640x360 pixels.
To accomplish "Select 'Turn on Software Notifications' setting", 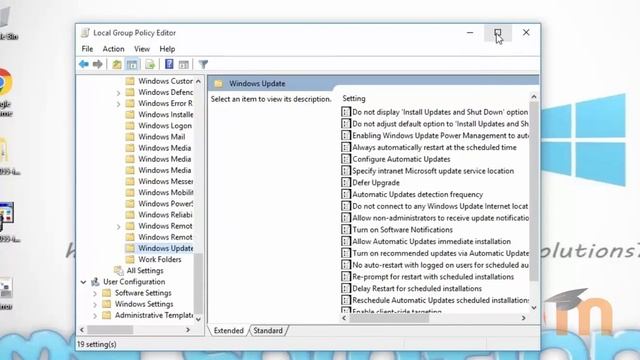I will coord(402,229).
